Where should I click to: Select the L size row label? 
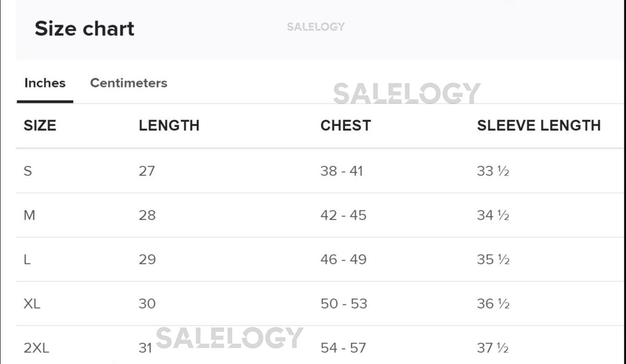point(27,259)
